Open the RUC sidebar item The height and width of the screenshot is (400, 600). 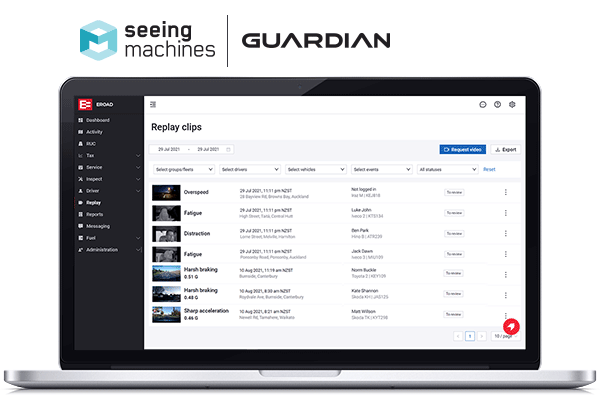pos(91,144)
